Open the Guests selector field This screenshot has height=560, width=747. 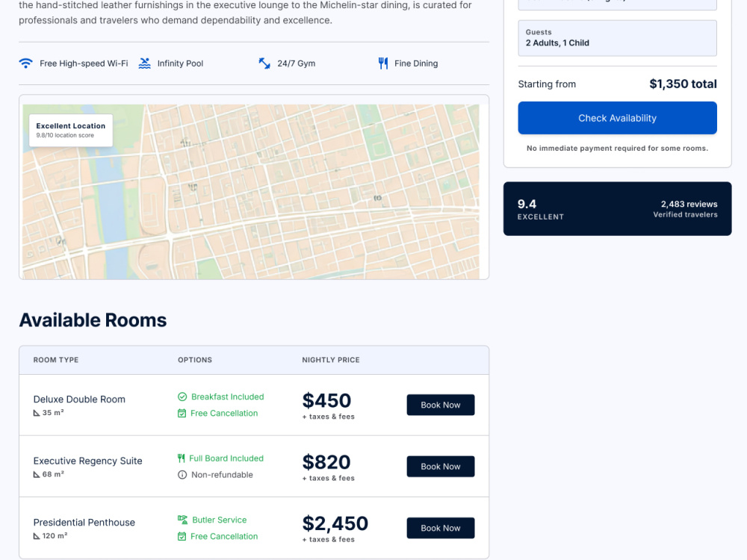coord(617,38)
